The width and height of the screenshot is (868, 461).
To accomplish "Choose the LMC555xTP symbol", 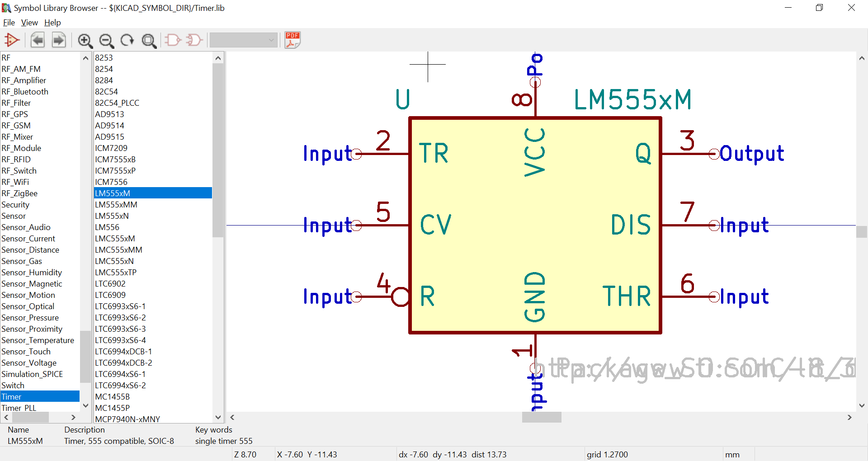I will [x=153, y=273].
